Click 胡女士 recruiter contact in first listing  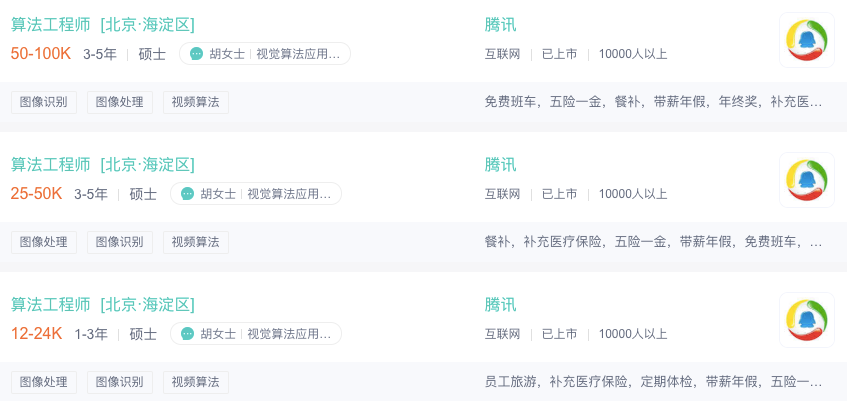click(228, 54)
